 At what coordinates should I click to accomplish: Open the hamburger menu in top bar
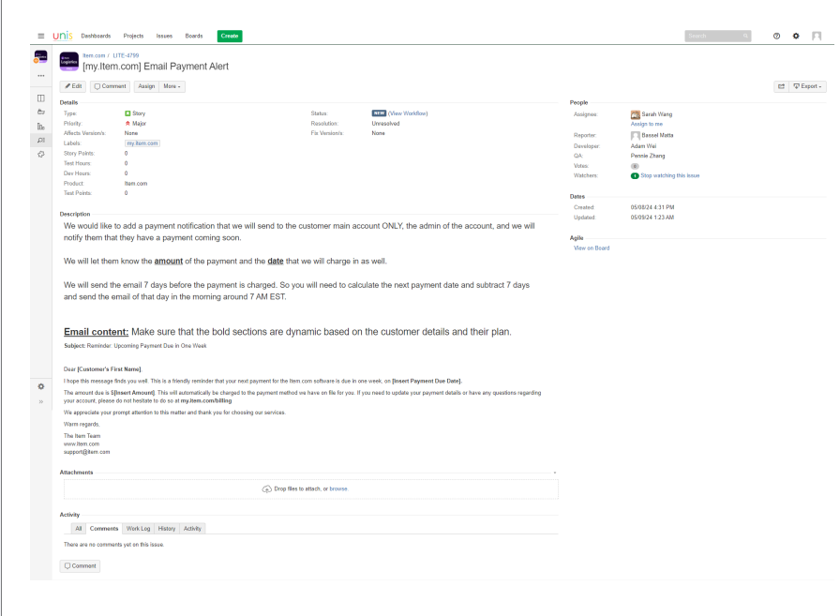(x=40, y=36)
